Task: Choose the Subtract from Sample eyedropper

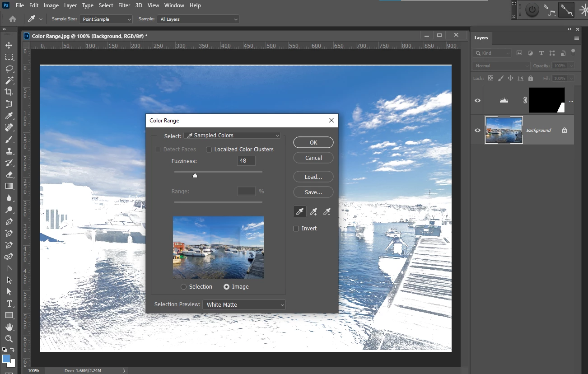Action: (327, 211)
